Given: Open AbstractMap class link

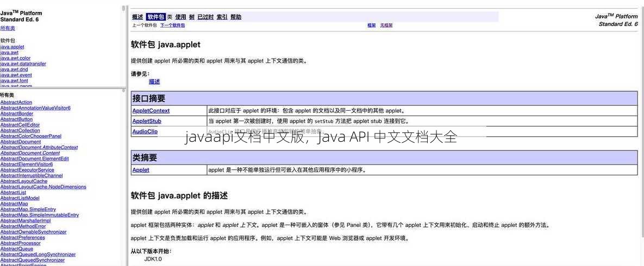Looking at the screenshot, I should pyautogui.click(x=14, y=204).
